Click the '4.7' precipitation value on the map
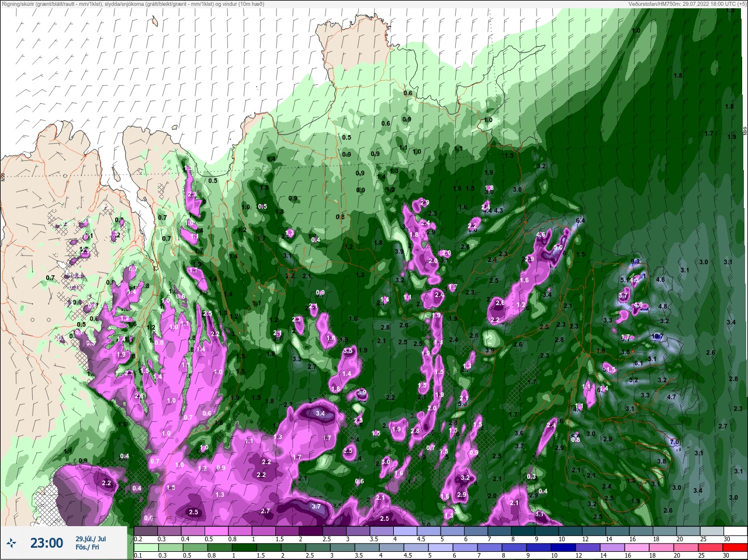Screen dimensions: 748x560 point(671,397)
